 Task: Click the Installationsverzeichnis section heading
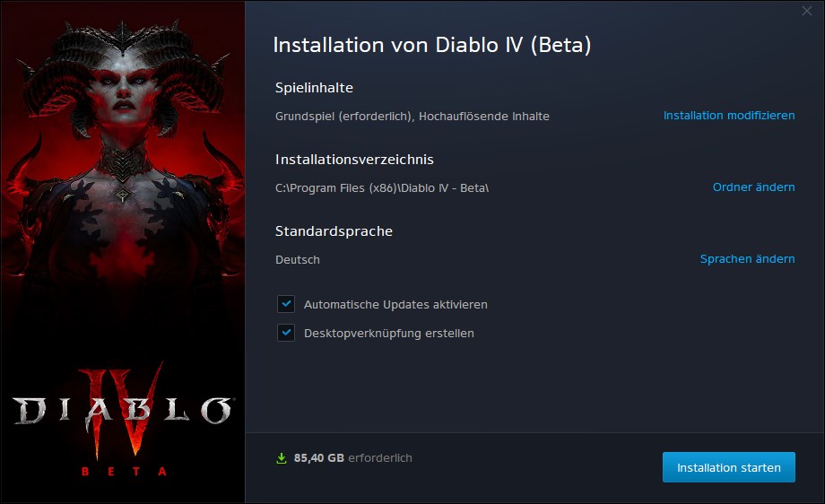pyautogui.click(x=354, y=160)
